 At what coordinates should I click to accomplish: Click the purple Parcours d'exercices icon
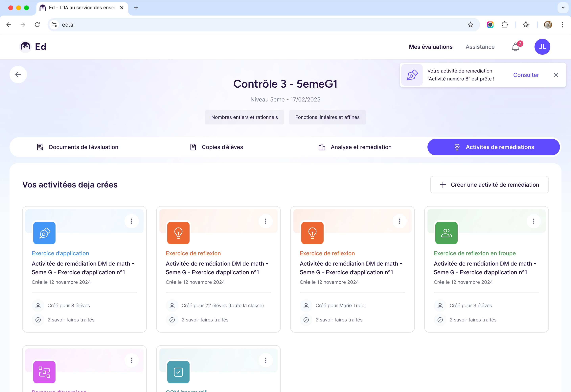44,372
